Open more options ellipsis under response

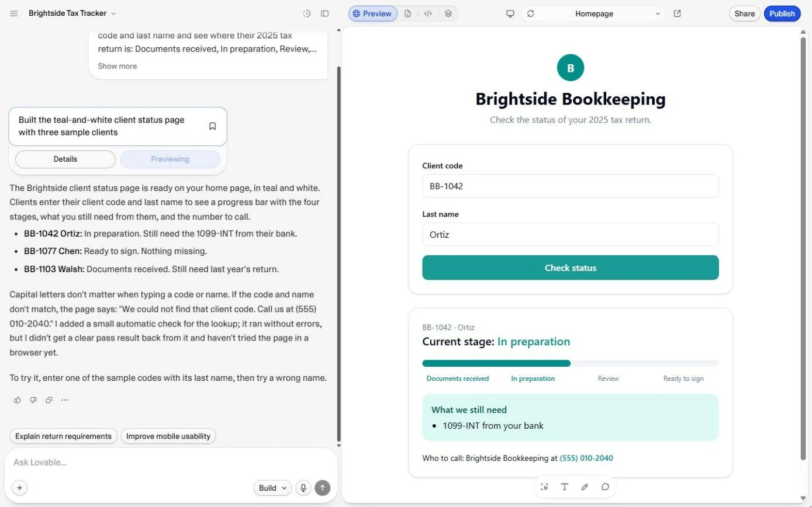tap(65, 400)
